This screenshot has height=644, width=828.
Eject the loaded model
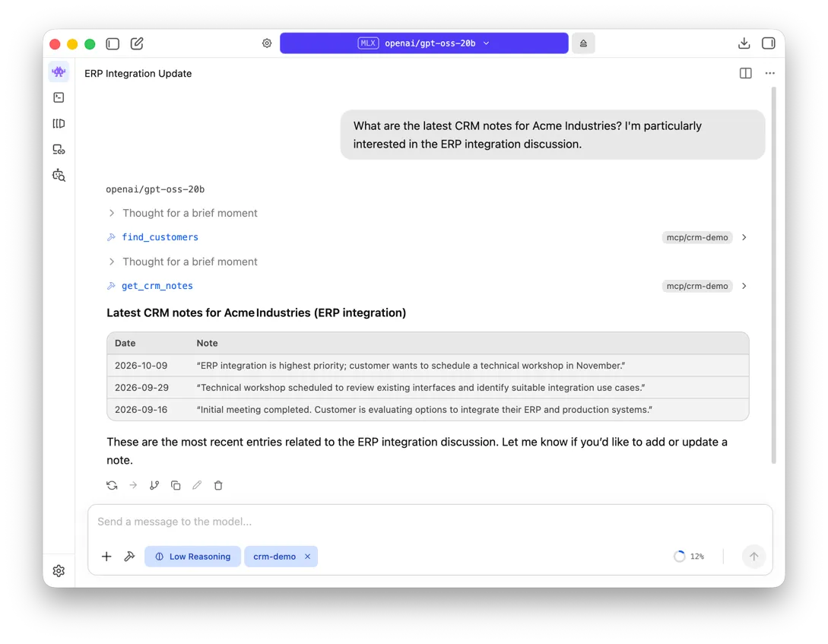point(583,43)
